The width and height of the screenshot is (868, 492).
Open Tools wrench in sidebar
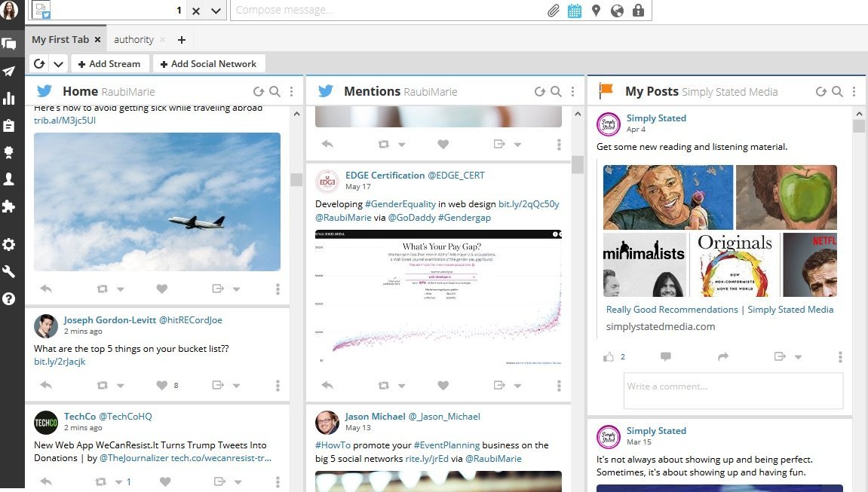tap(9, 271)
